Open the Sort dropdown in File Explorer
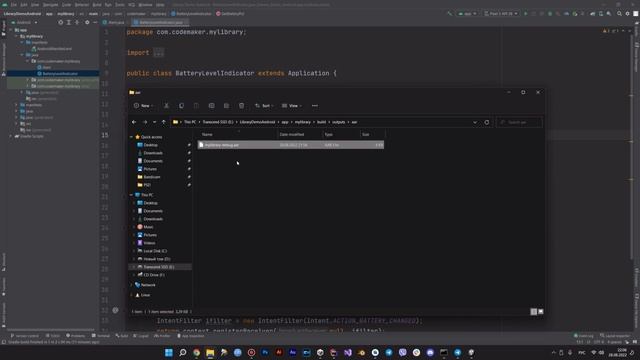This screenshot has height=360, width=640. [x=264, y=106]
